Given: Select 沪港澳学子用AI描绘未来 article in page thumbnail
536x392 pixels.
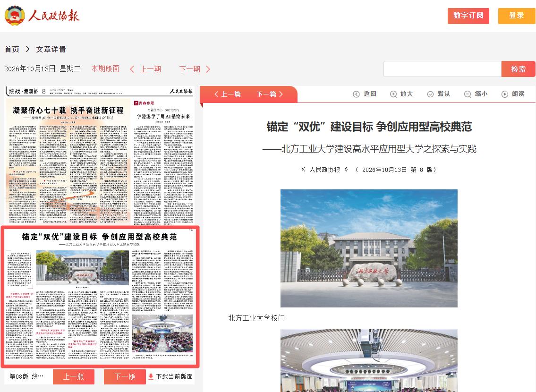Looking at the screenshot, I should [x=163, y=162].
